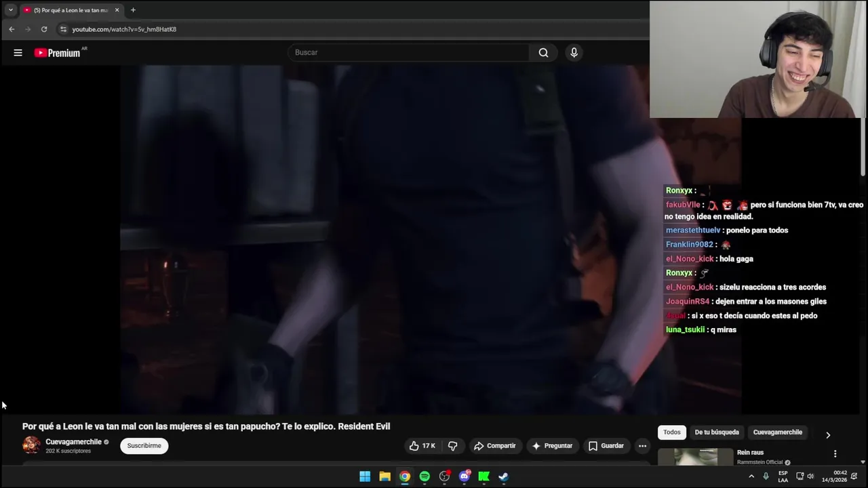Click the 202 K suscriptores text
Image resolution: width=868 pixels, height=488 pixels.
(68, 451)
